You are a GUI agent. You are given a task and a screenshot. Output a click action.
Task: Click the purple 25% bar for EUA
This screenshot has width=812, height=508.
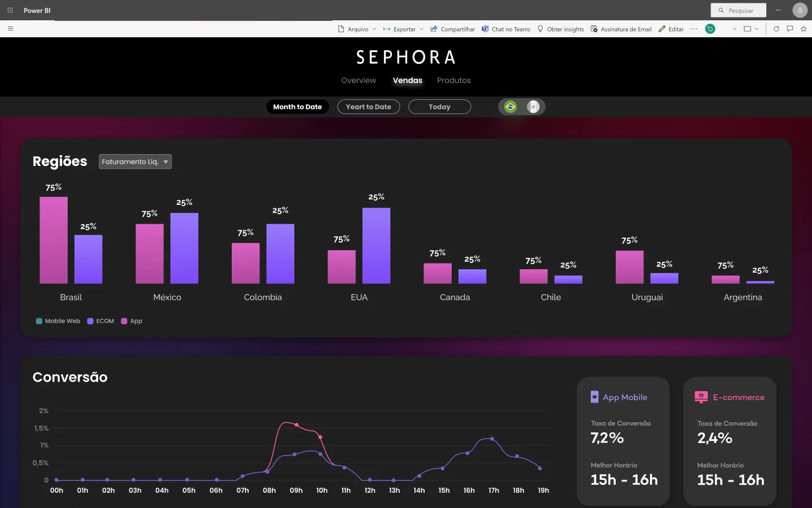(x=376, y=246)
